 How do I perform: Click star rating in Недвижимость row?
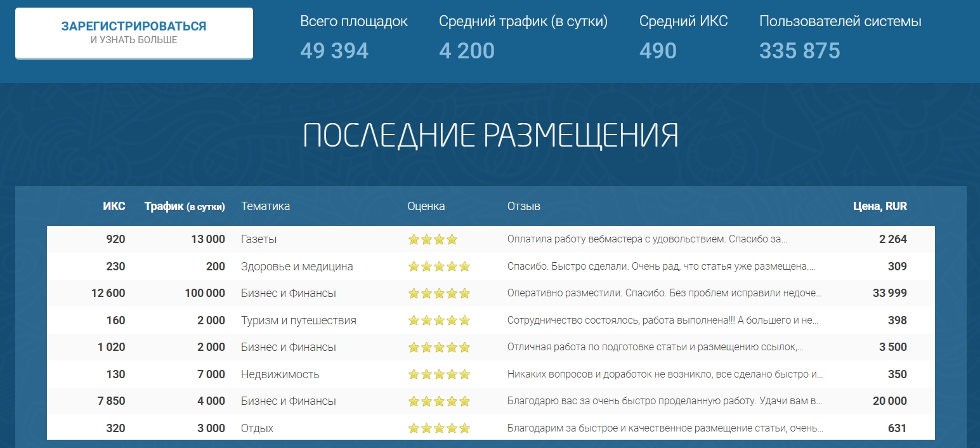439,374
